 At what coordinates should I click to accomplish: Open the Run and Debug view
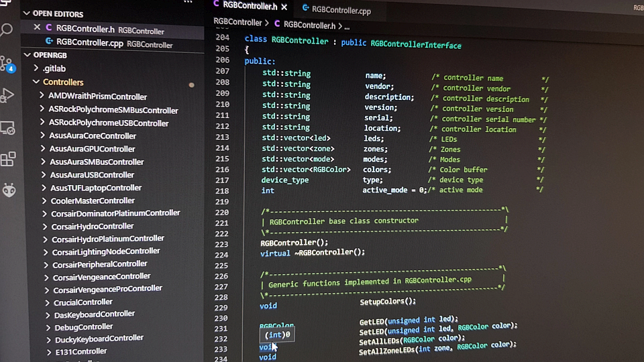click(7, 95)
